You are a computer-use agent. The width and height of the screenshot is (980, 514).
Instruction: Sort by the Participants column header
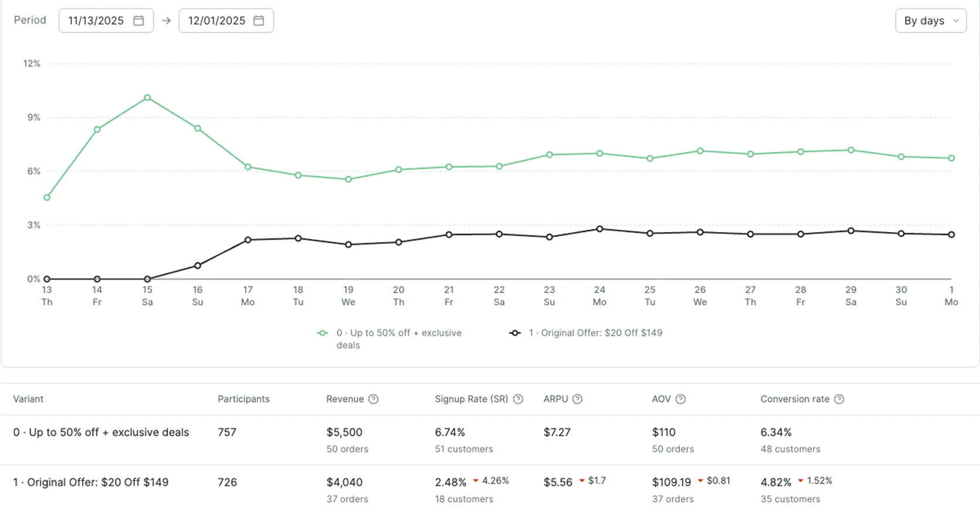243,399
